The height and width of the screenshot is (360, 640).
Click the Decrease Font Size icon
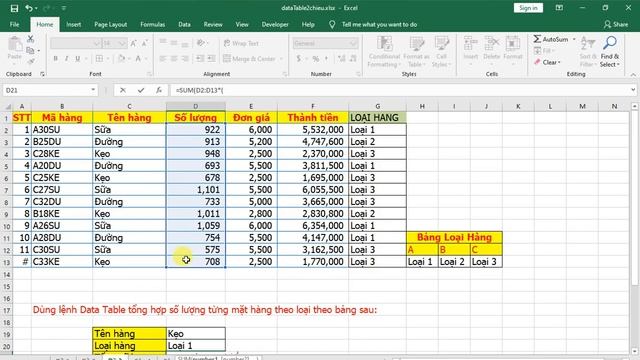(x=144, y=43)
